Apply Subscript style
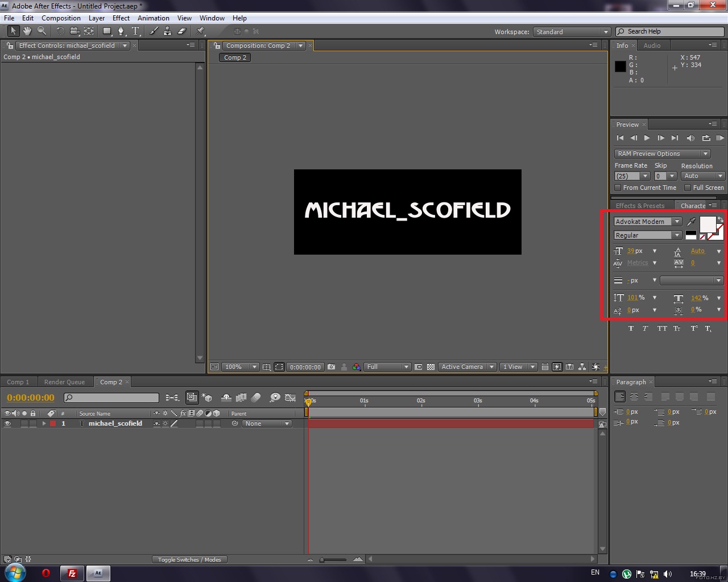 pos(708,329)
